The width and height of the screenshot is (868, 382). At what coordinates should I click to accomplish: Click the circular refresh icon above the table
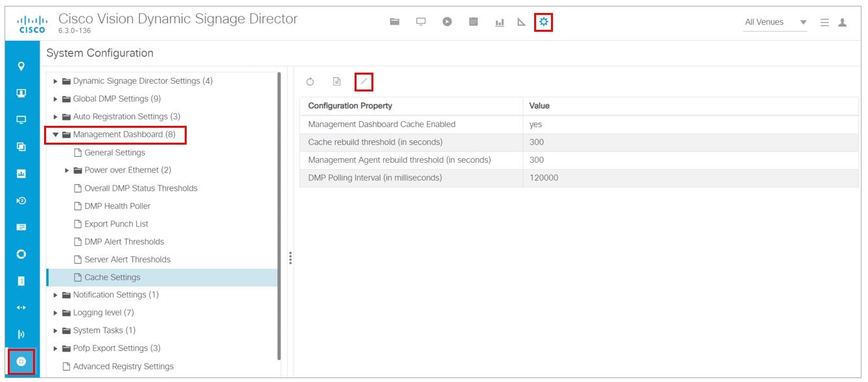click(x=311, y=82)
